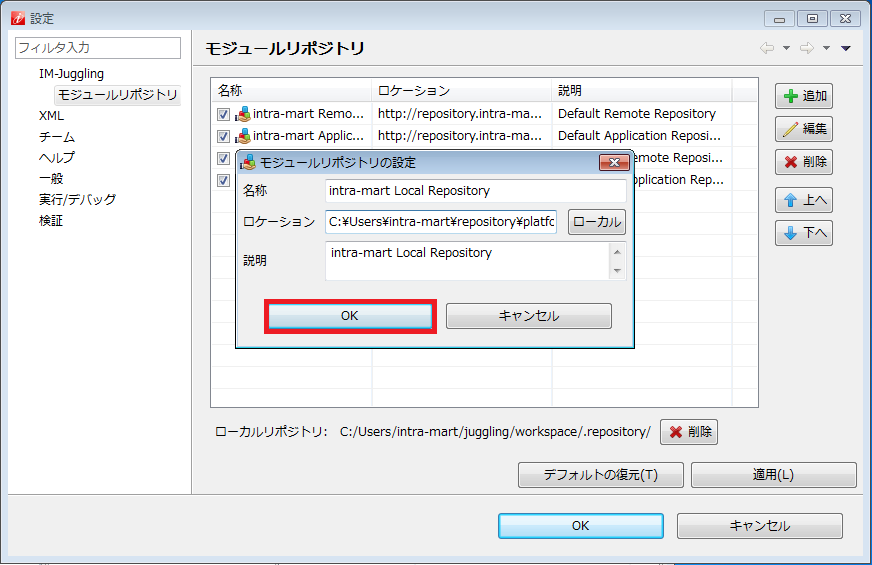Viewport: 872px width, 565px height.
Task: Click the forward navigation arrow icon
Action: click(x=807, y=48)
